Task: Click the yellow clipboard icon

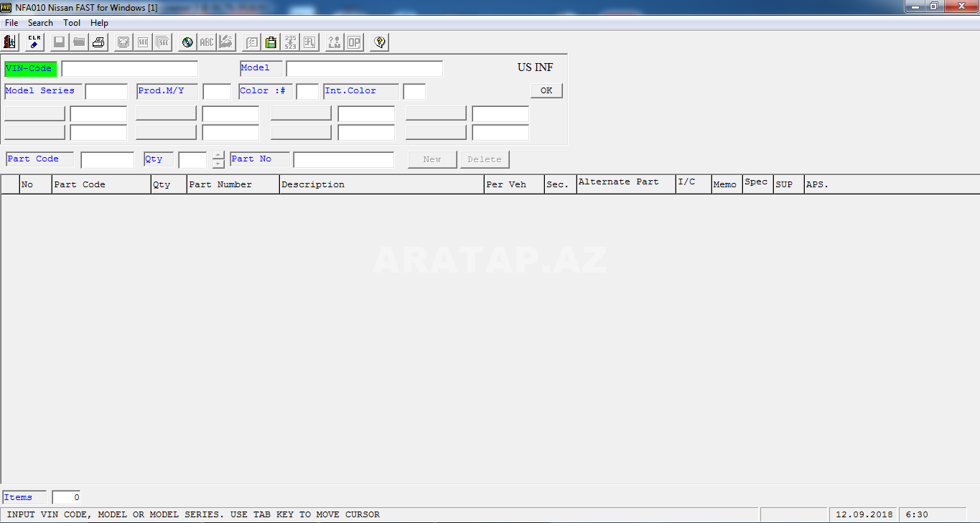Action: click(x=271, y=42)
